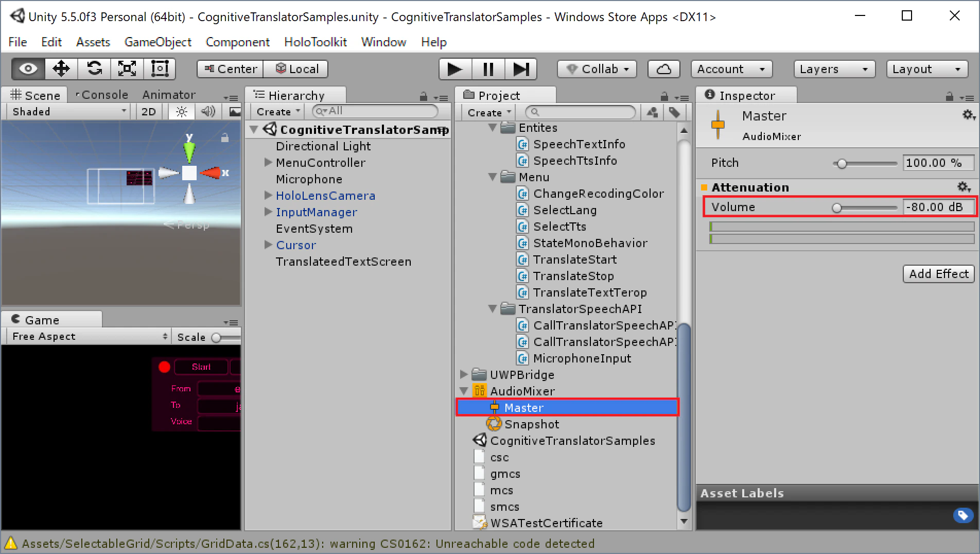Screen dimensions: 980x554
Task: Click the Pitch slider handle
Action: [x=842, y=164]
